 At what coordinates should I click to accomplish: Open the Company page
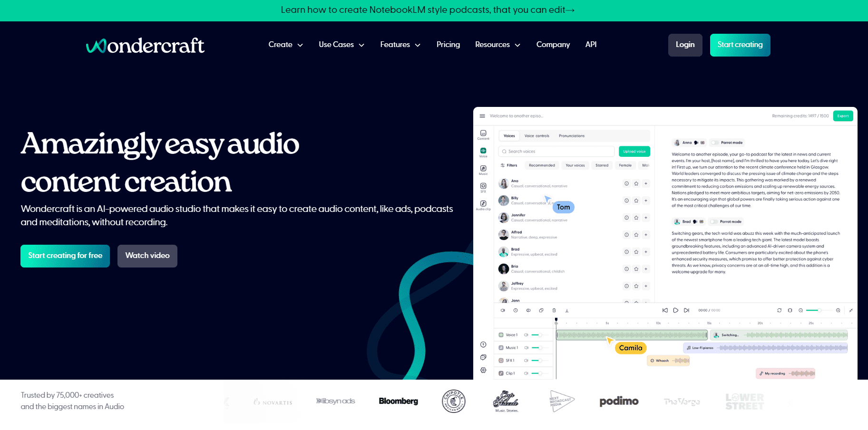point(553,45)
